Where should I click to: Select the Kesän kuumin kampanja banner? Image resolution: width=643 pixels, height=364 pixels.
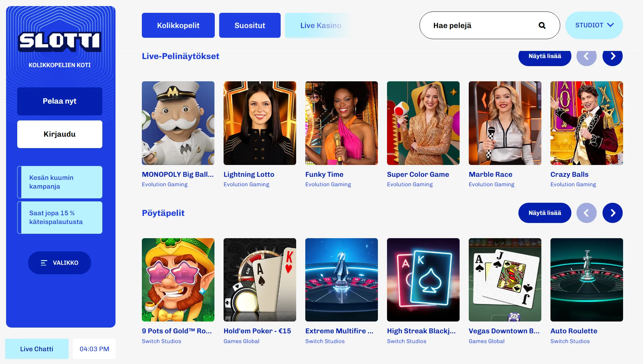59,182
